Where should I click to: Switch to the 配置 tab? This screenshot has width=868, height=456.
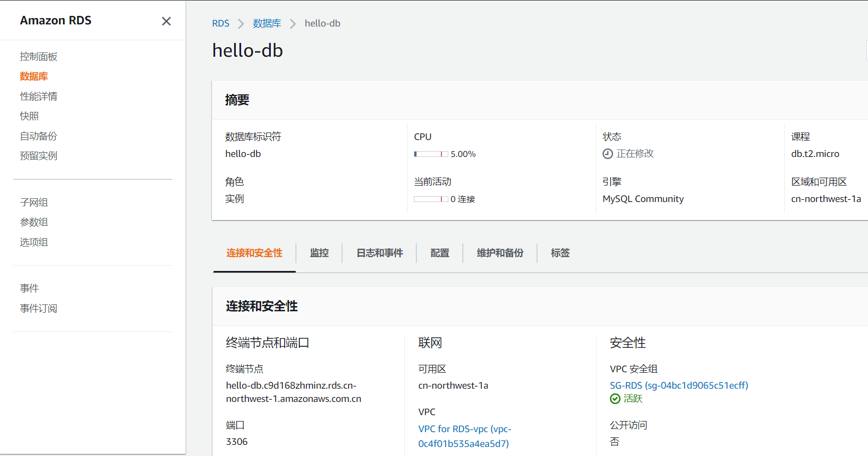(x=440, y=253)
